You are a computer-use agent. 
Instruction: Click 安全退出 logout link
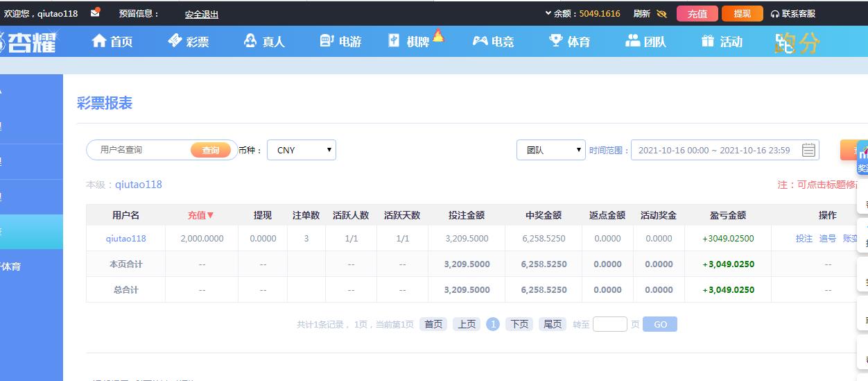(202, 15)
